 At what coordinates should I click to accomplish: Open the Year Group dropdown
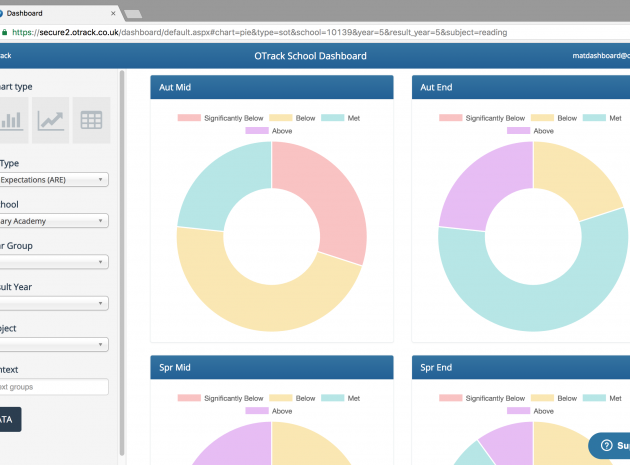point(54,262)
